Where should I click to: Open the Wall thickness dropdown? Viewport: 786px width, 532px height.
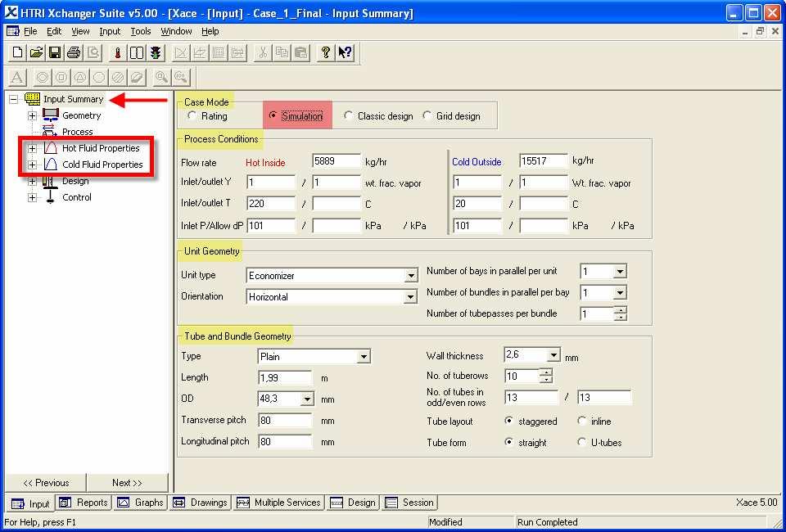[x=553, y=355]
